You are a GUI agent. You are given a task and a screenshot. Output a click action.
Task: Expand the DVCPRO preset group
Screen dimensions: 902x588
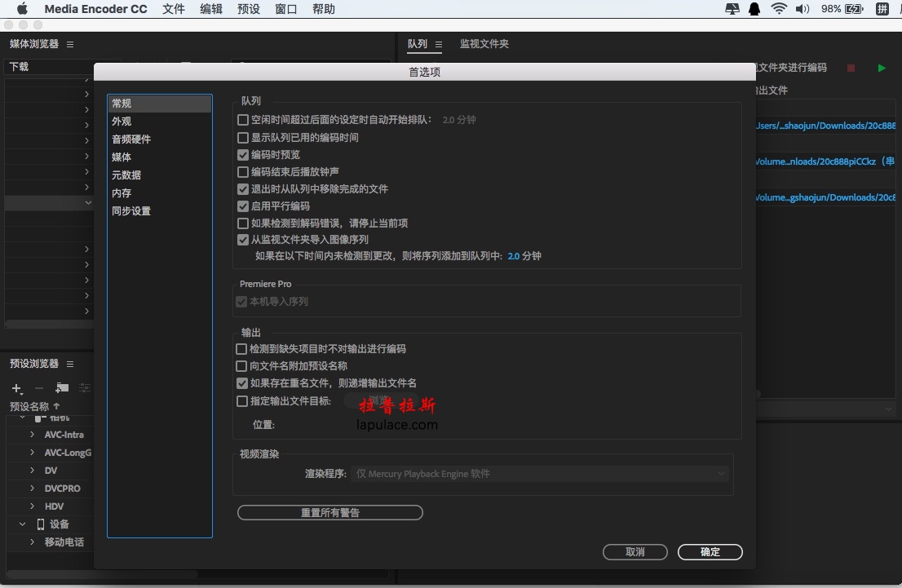[33, 488]
